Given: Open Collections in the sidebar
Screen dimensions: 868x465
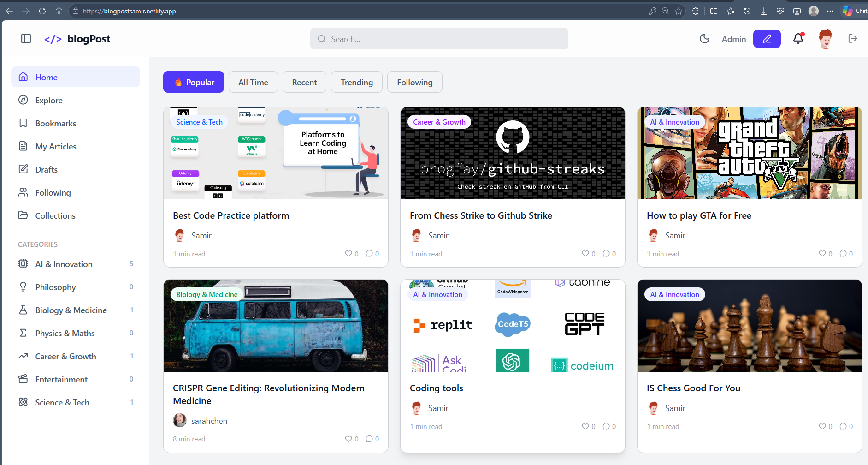Looking at the screenshot, I should click(x=76, y=215).
